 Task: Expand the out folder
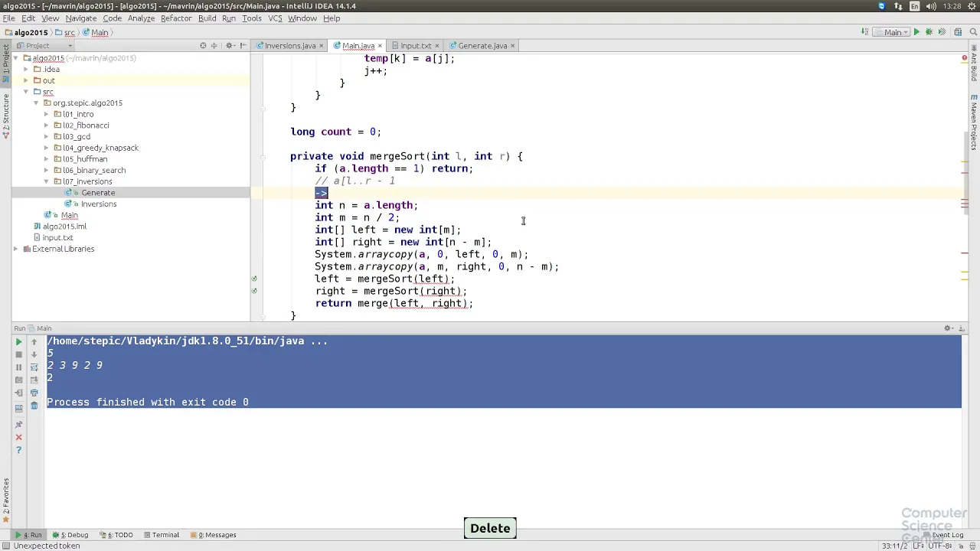point(26,80)
